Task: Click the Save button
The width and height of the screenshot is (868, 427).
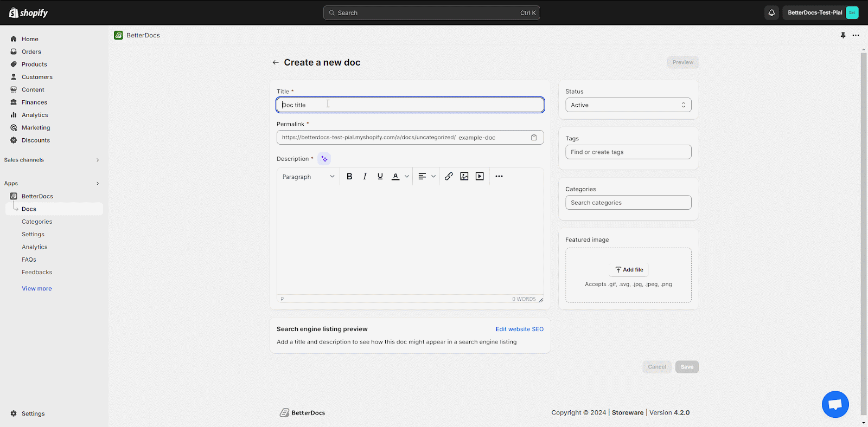Action: 687,367
